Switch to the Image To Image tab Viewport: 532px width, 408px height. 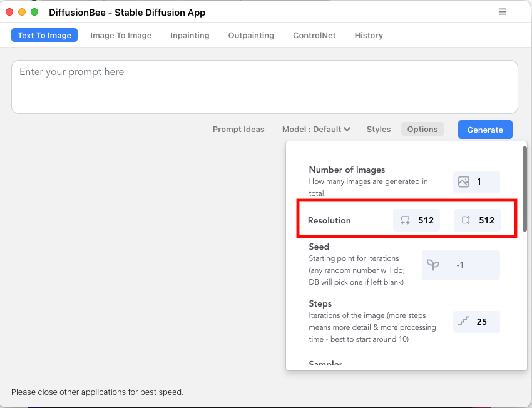click(121, 35)
